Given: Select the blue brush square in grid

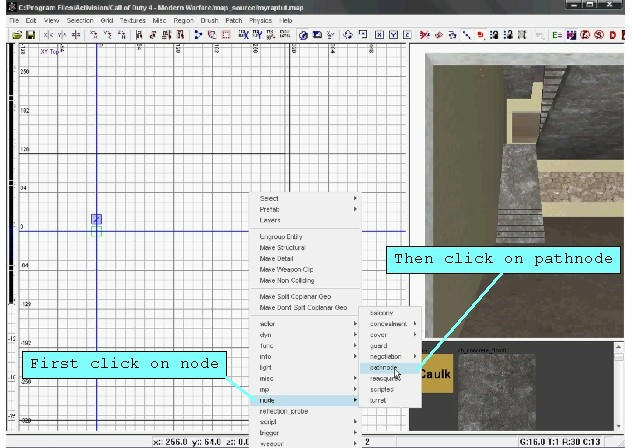Looking at the screenshot, I should coord(96,219).
